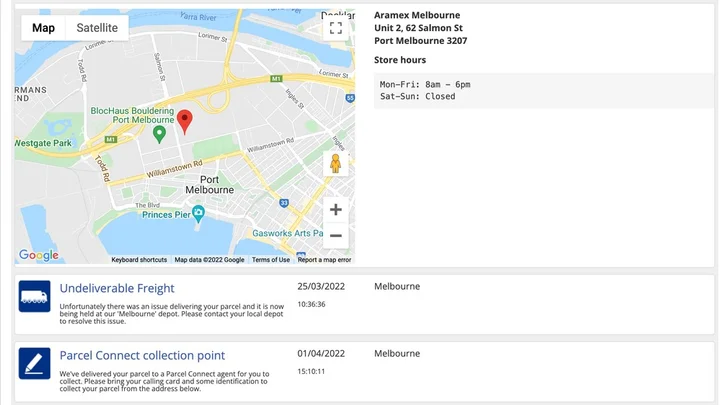Open the Google logo link
The image size is (720, 405).
(39, 255)
